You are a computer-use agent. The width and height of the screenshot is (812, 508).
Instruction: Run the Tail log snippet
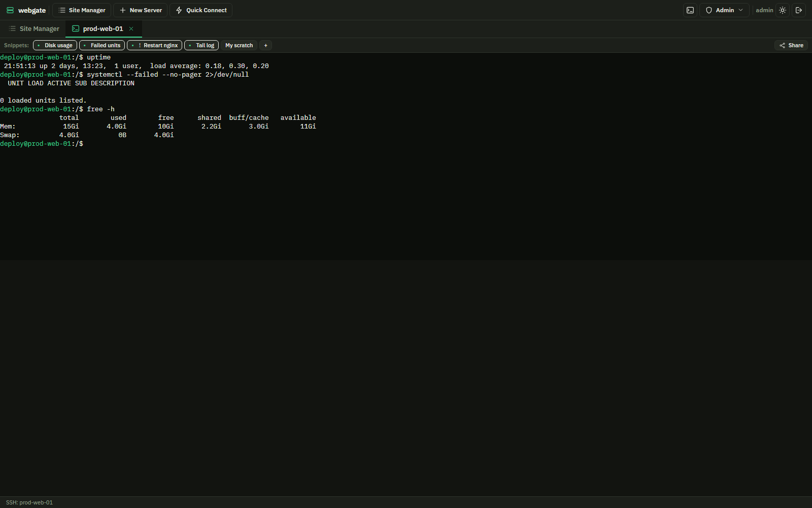click(201, 45)
